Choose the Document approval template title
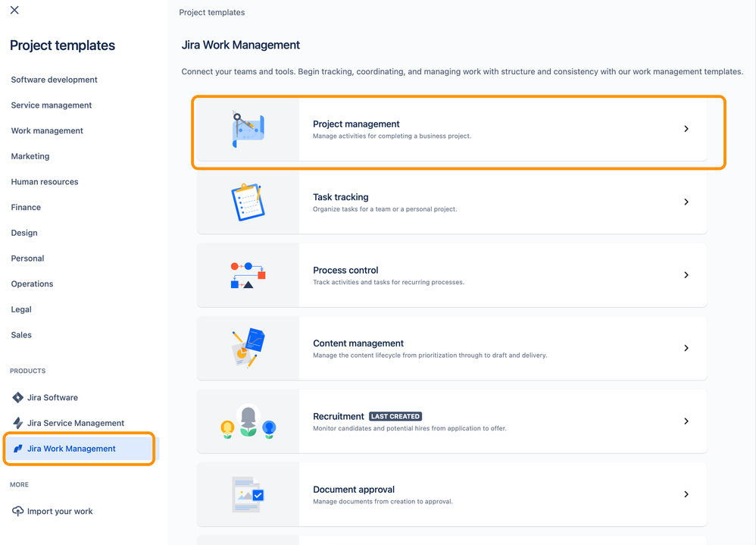This screenshot has height=545, width=756. pyautogui.click(x=354, y=490)
